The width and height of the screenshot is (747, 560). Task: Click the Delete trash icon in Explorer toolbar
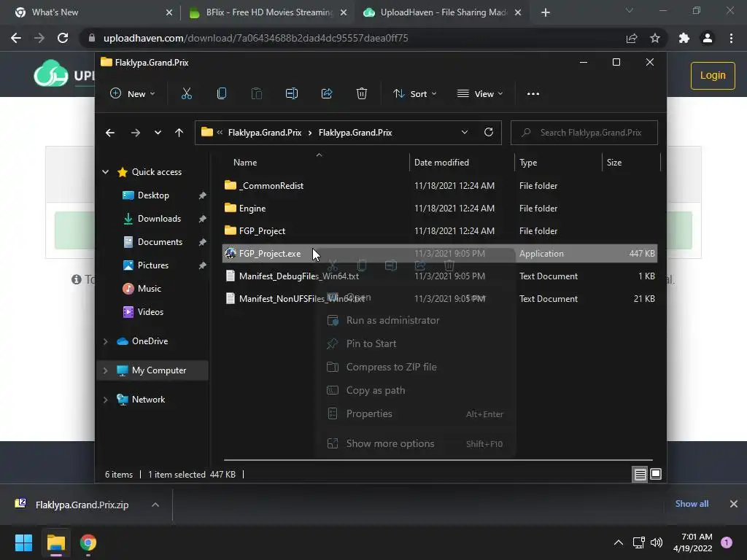tap(362, 94)
